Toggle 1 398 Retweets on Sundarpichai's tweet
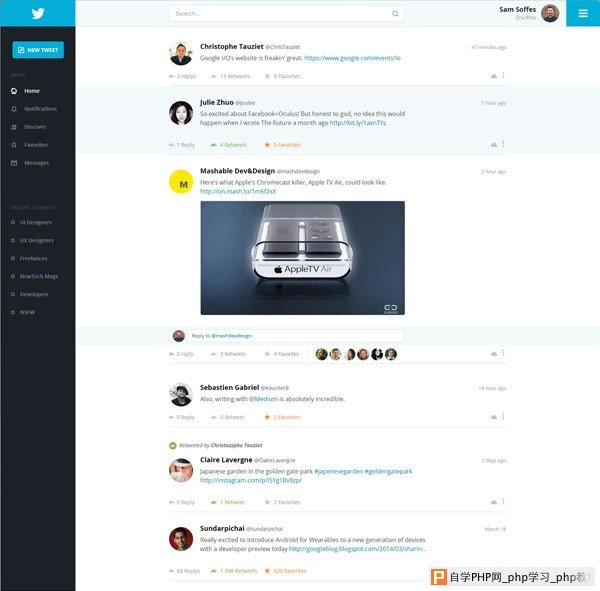Image resolution: width=600 pixels, height=591 pixels. (234, 571)
